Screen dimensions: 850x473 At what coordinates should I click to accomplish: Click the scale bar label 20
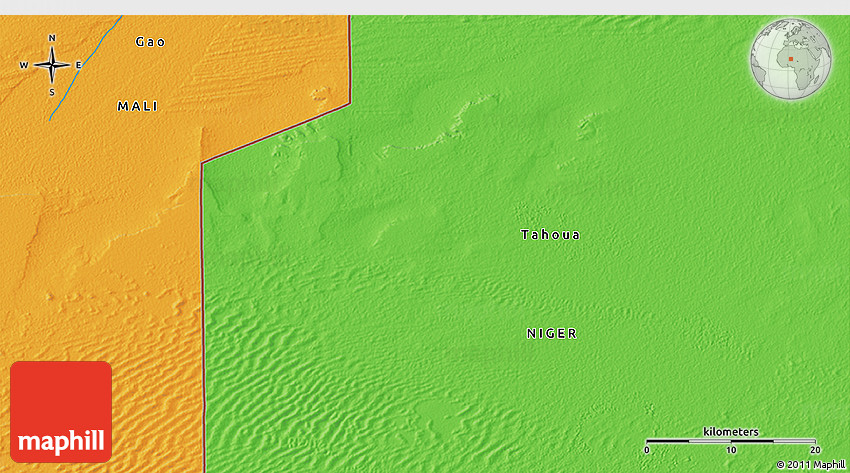tap(815, 450)
